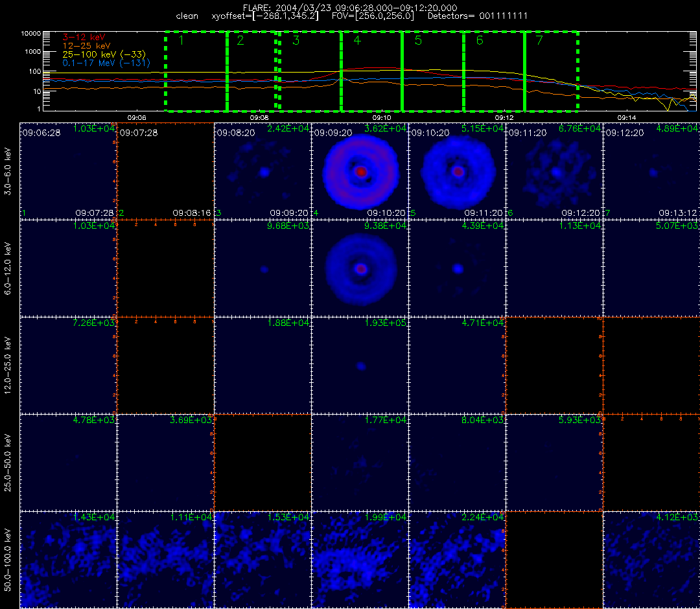700x609 pixels.
Task: Click the FLARE 2004/03/23 title line
Action: click(x=349, y=8)
